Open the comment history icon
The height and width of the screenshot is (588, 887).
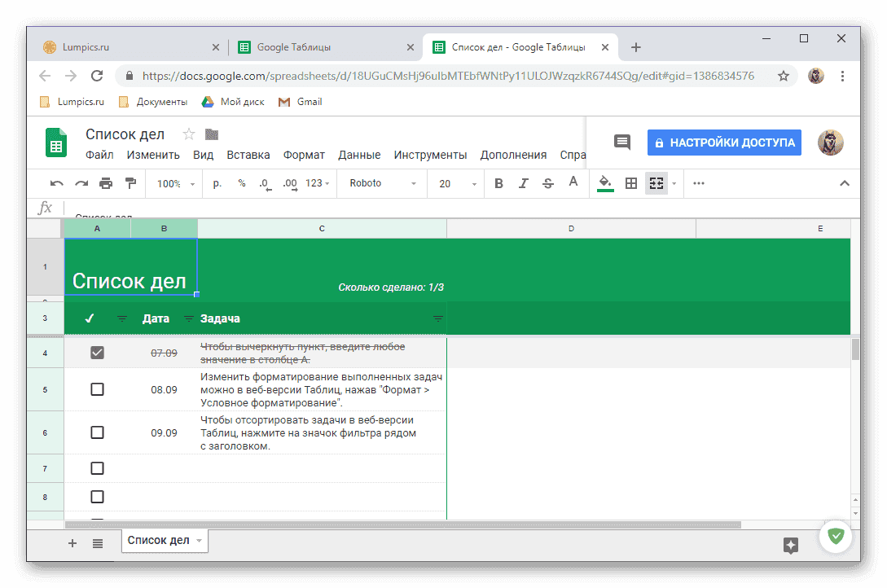click(621, 142)
